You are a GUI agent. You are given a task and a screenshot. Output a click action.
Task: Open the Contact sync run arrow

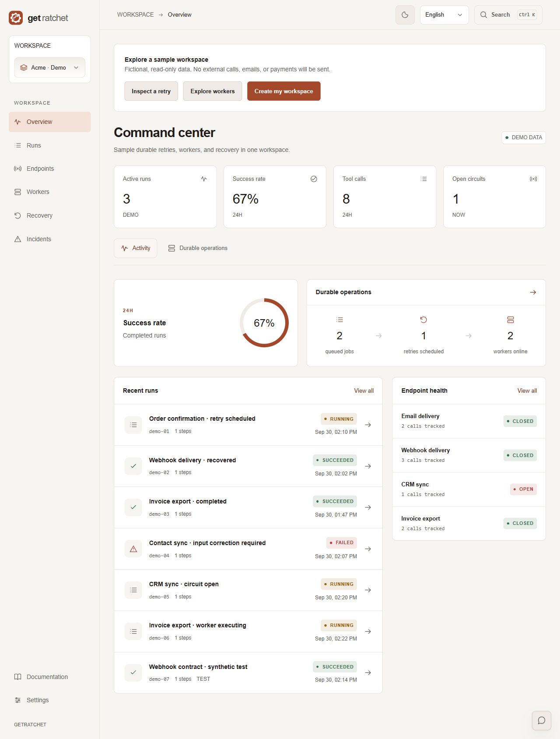[x=368, y=549]
